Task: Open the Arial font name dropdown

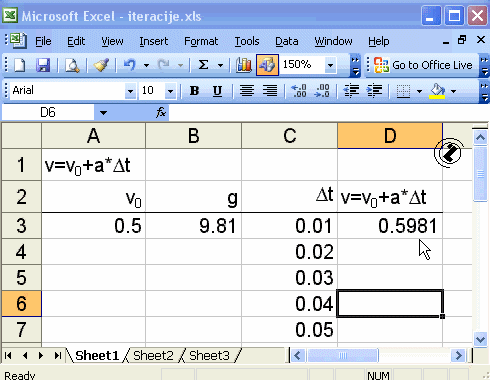Action: (x=130, y=91)
